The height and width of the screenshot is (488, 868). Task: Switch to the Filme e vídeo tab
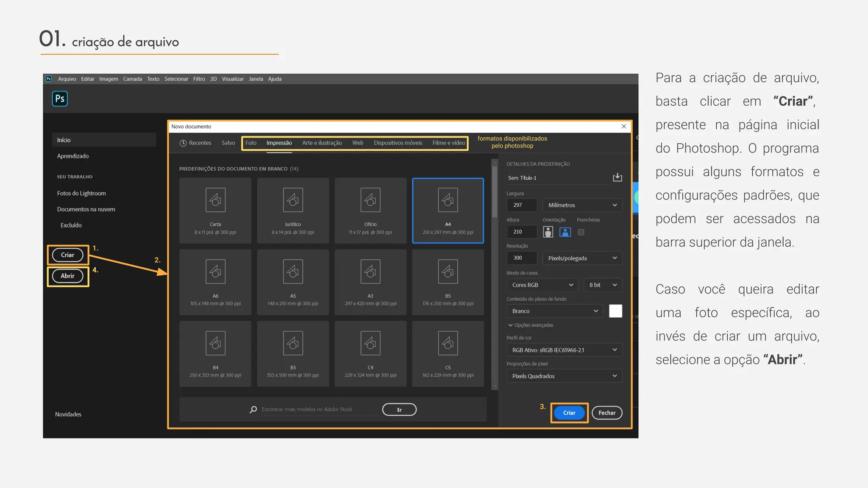[448, 143]
